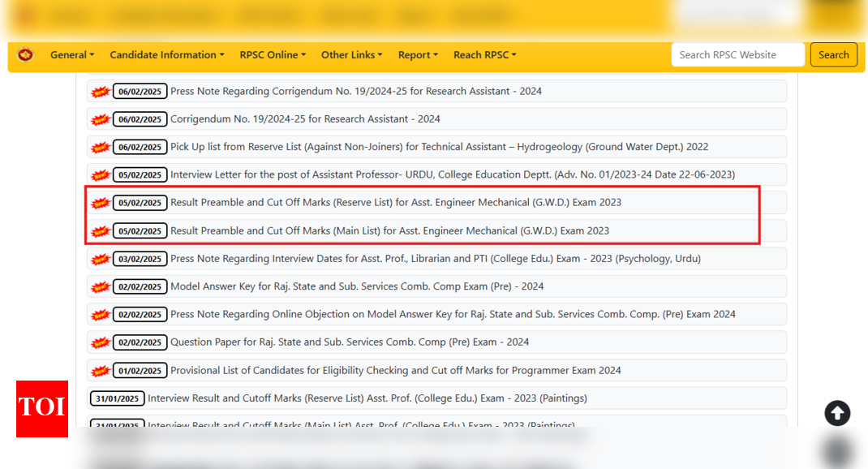Open the Report menu
This screenshot has height=469, width=868.
coord(418,55)
